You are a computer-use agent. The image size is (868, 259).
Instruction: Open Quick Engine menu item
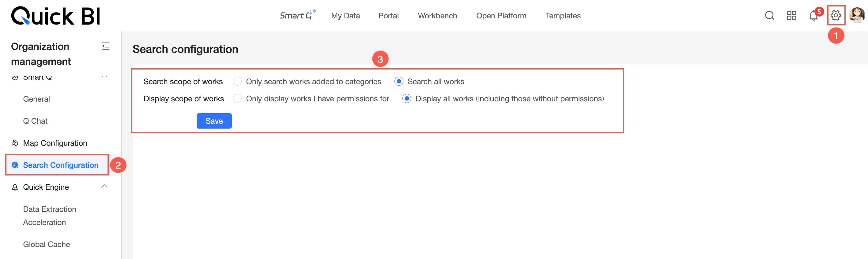[46, 187]
